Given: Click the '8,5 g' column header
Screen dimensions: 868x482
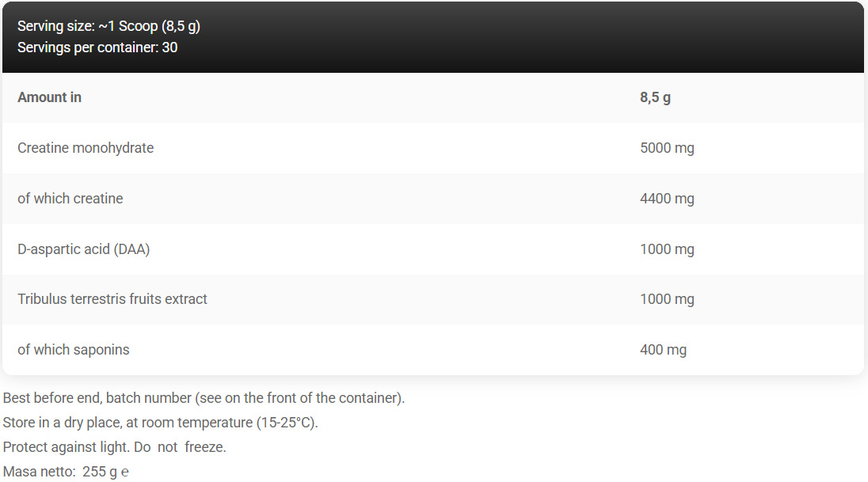Looking at the screenshot, I should click(x=655, y=97).
